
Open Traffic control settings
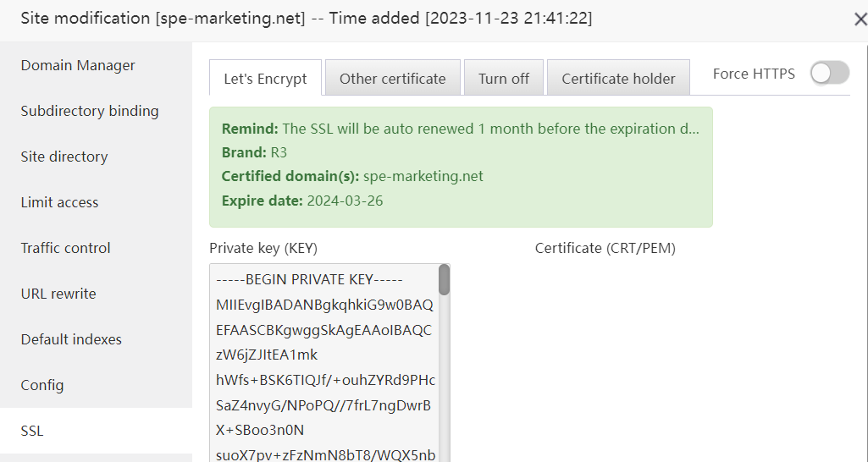pos(65,248)
